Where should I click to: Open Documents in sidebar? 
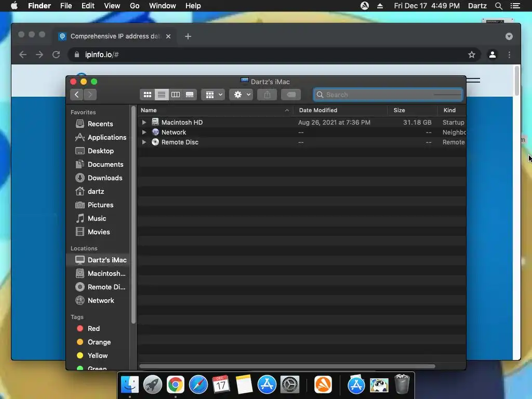pyautogui.click(x=98, y=165)
